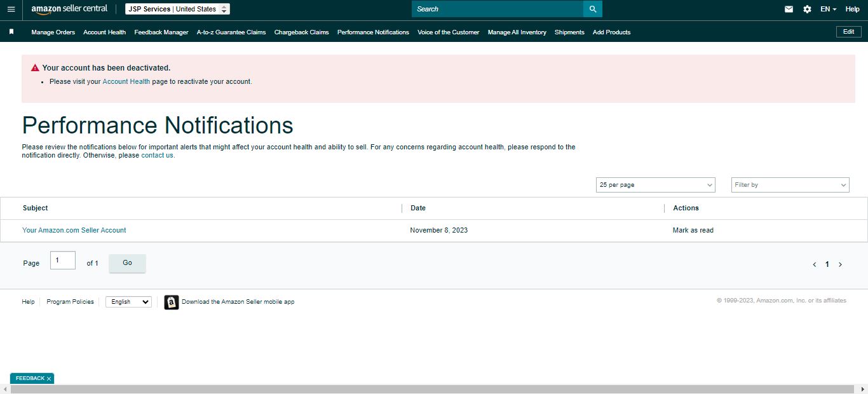This screenshot has width=868, height=394.
Task: Open Feedback Manager
Action: [x=161, y=32]
